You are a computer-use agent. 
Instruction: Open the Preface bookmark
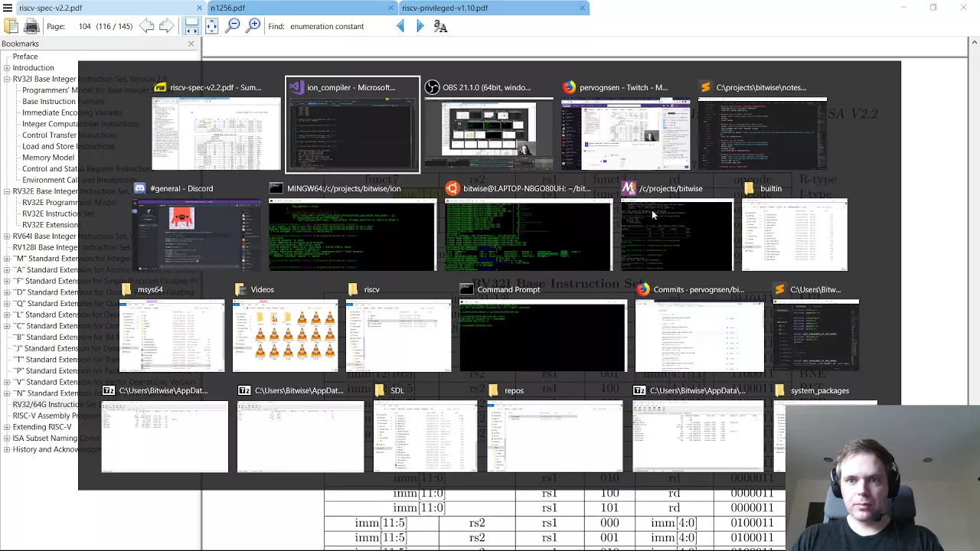point(24,57)
